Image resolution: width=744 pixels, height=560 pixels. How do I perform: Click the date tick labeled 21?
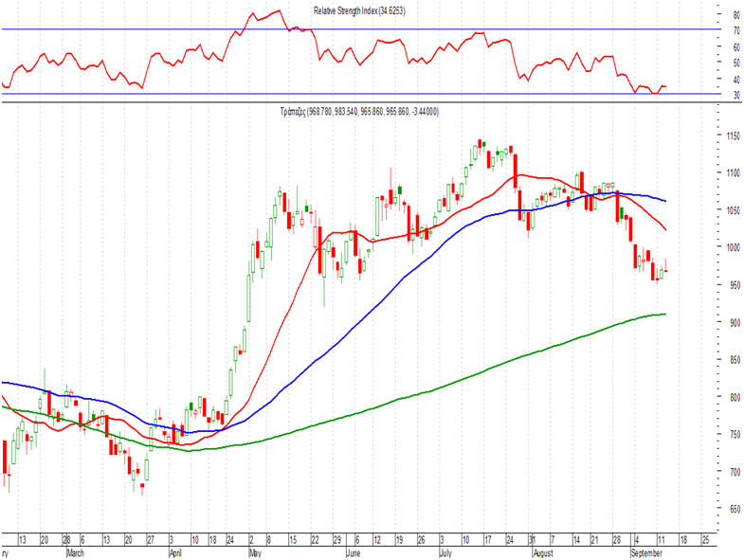click(594, 540)
